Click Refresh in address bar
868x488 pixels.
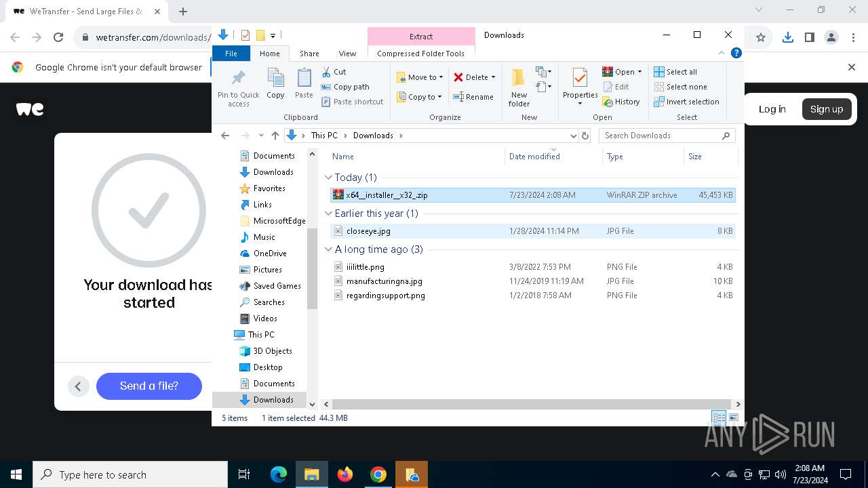tap(586, 136)
